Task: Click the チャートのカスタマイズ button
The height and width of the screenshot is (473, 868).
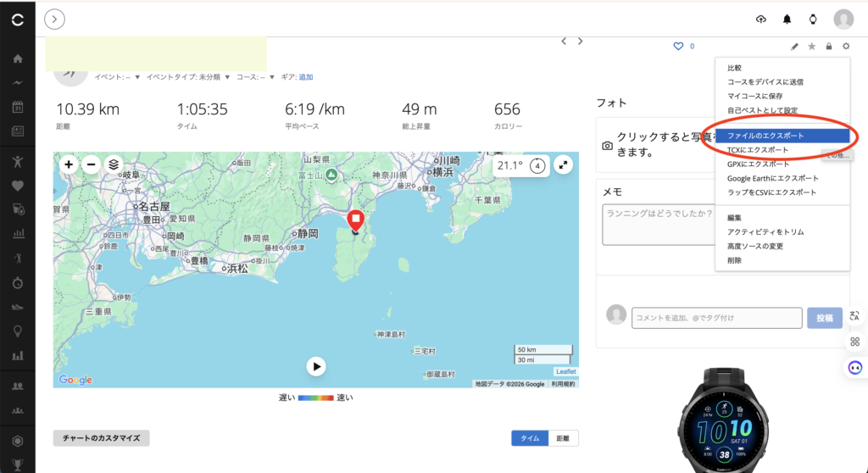Action: point(102,438)
